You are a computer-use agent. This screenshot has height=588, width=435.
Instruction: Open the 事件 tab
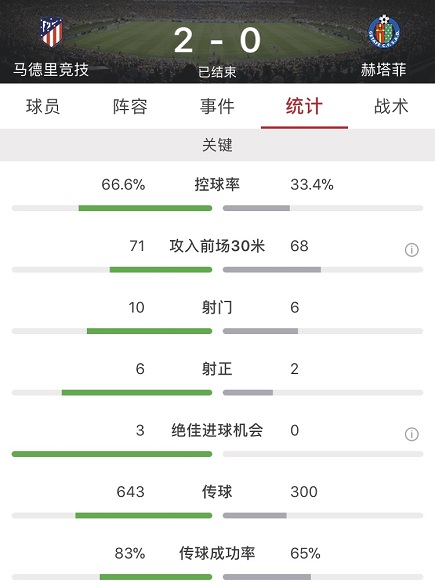(217, 106)
